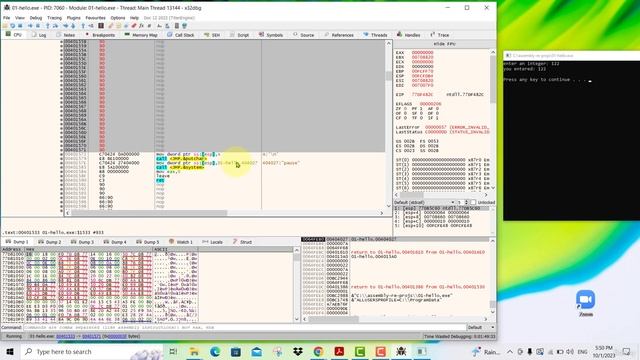
Task: Open the Zoom desktop shortcut
Action: 586,304
